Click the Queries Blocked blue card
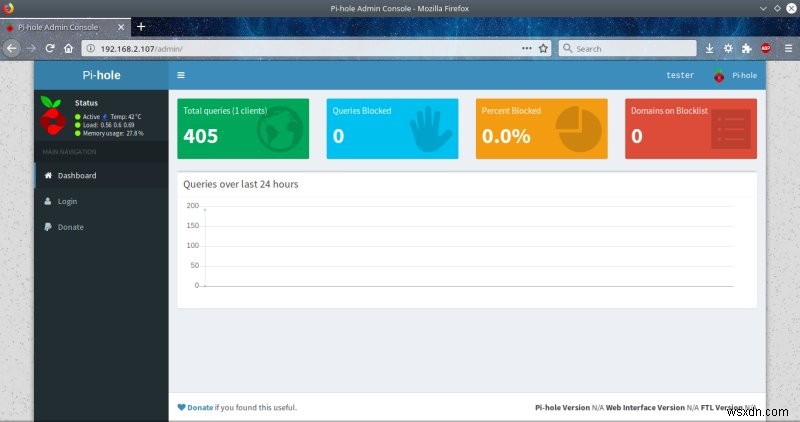This screenshot has height=422, width=800. pos(392,129)
